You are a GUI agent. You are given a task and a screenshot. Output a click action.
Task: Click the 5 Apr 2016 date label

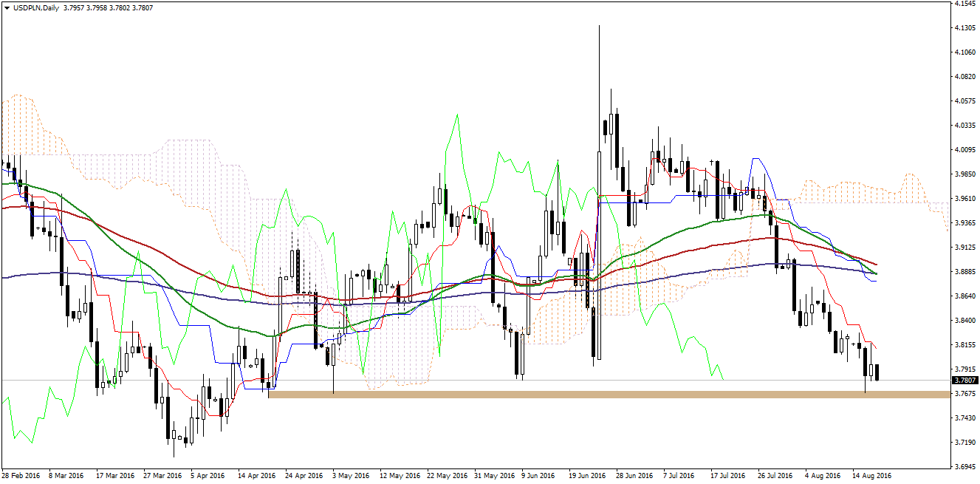(208, 476)
